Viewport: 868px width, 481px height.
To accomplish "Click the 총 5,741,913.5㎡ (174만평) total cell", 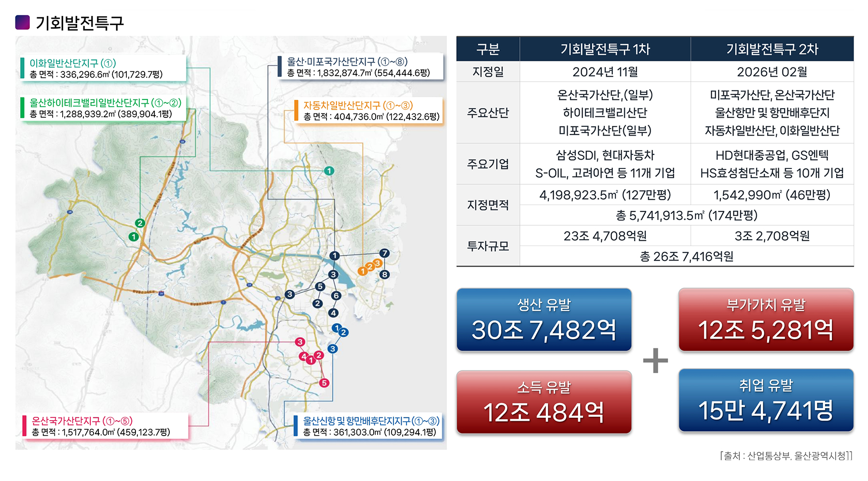I will (687, 215).
